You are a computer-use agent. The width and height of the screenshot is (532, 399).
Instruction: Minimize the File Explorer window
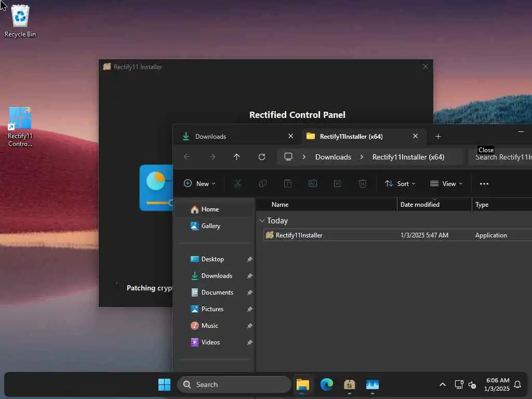click(x=521, y=131)
